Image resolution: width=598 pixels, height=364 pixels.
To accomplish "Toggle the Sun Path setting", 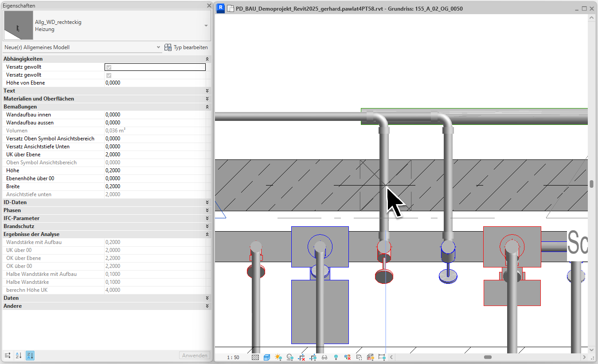I will 278,356.
